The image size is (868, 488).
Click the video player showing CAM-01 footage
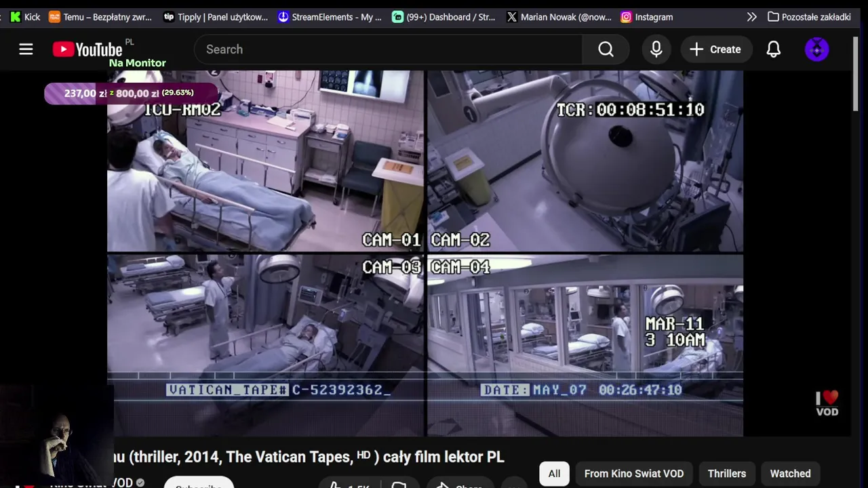click(425, 253)
